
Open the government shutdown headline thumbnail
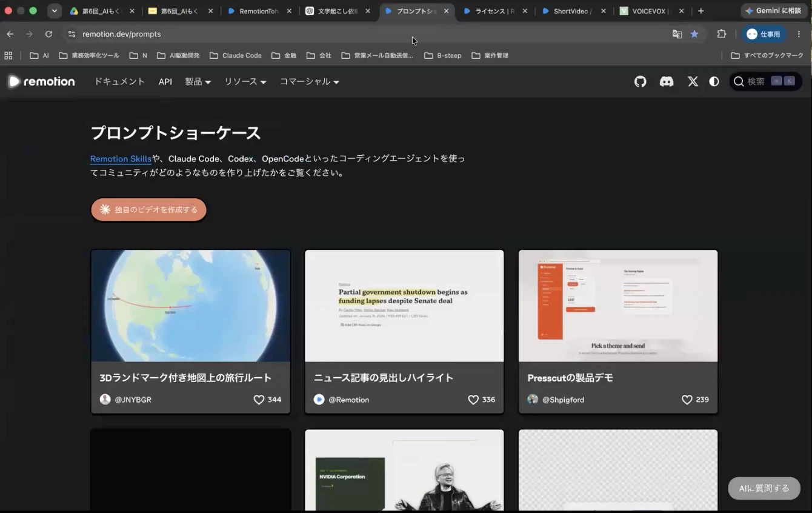click(x=404, y=306)
